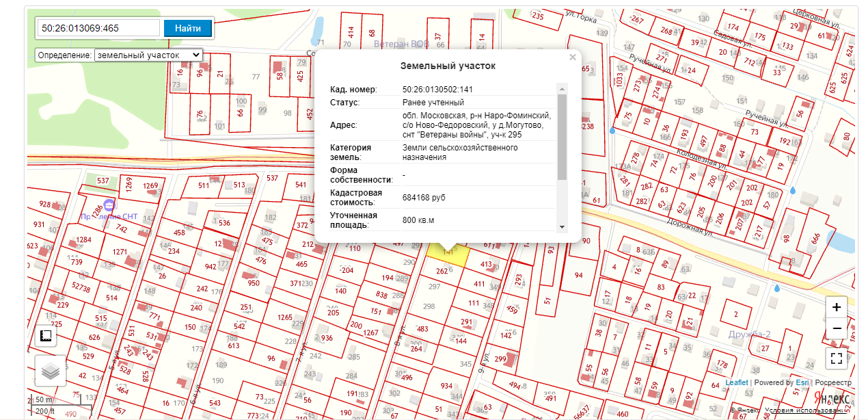The image size is (868, 420).
Task: Zoom out the map with minus button
Action: point(837,329)
